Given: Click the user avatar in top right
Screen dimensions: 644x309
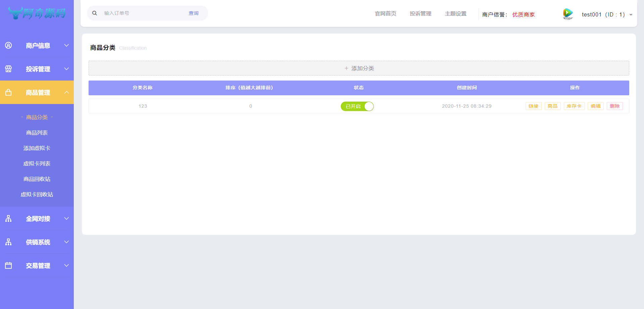Looking at the screenshot, I should (568, 14).
